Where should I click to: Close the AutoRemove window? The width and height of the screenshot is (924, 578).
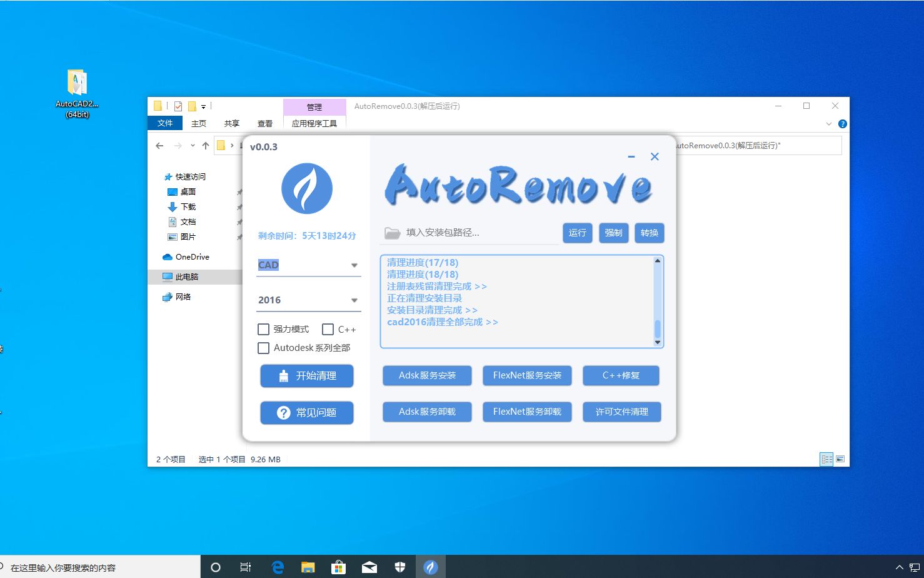pyautogui.click(x=655, y=156)
